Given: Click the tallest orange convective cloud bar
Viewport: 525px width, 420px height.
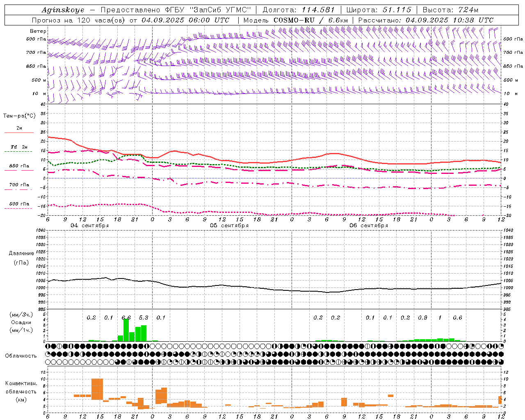Looking at the screenshot, I should pos(97,389).
